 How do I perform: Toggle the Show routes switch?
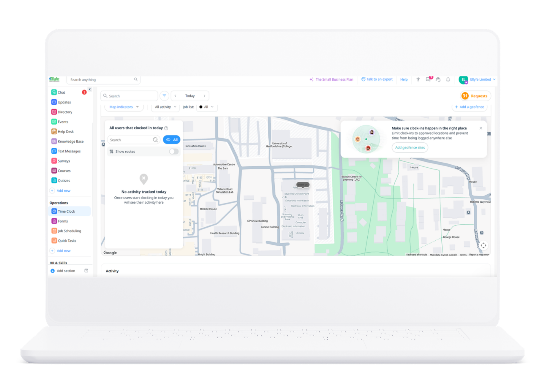click(x=174, y=151)
